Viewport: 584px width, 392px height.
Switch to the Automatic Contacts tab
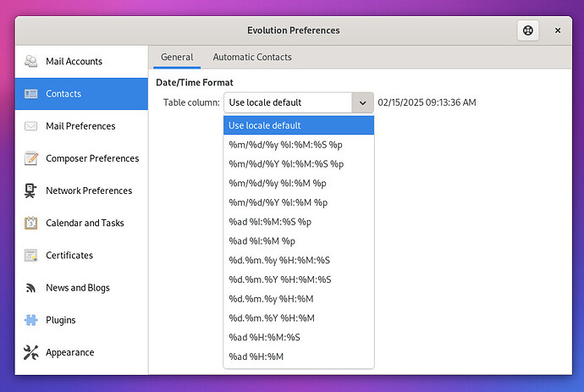coord(252,57)
